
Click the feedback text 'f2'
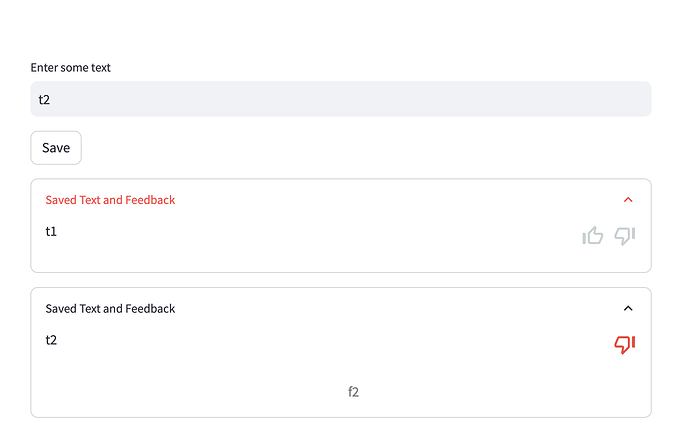[353, 392]
